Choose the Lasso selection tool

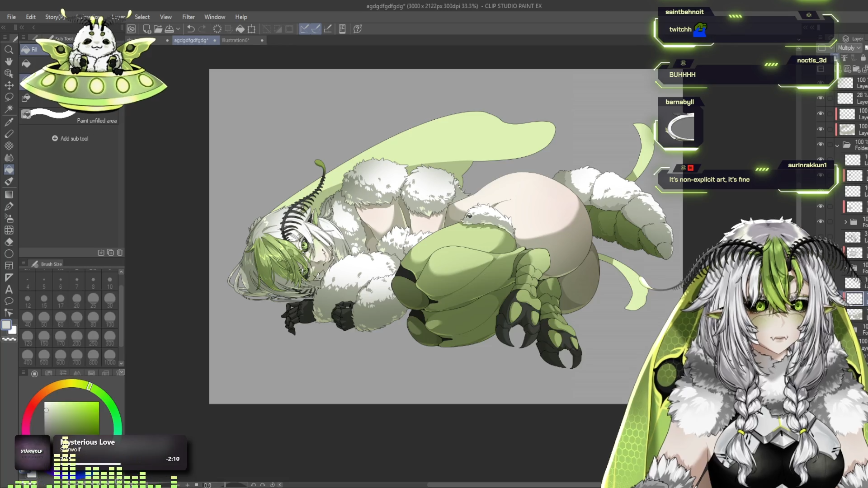coord(9,97)
